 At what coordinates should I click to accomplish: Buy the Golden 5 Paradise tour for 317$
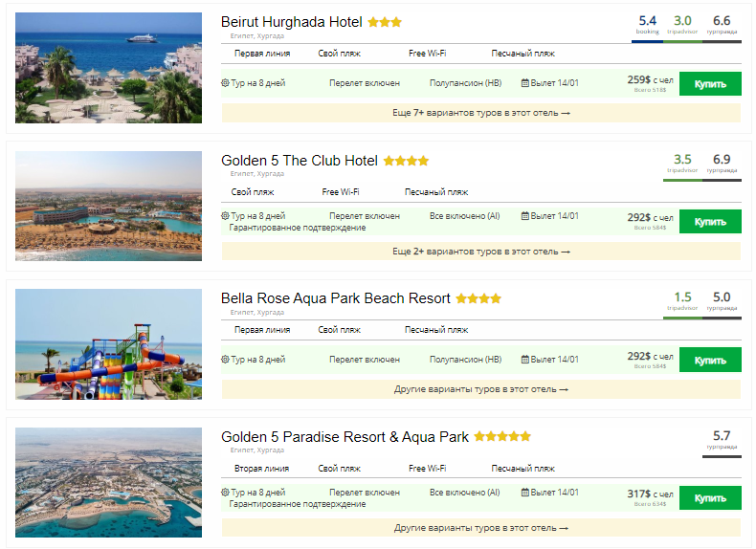click(x=710, y=498)
